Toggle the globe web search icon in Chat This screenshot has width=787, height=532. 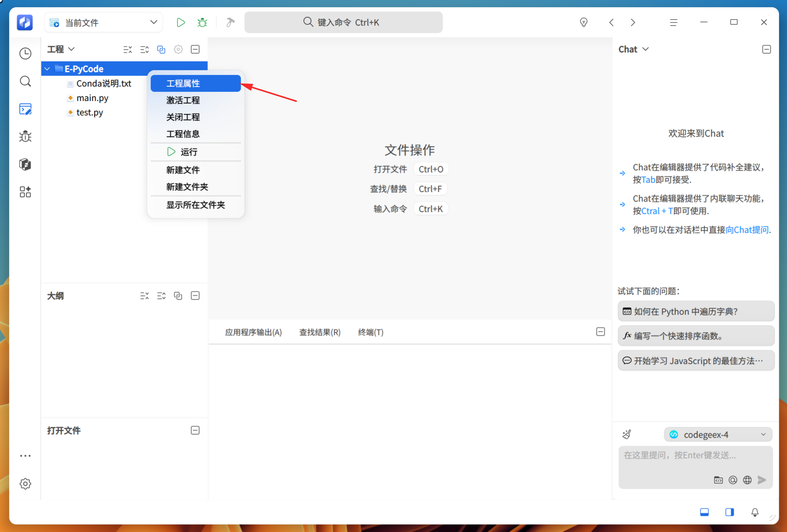(747, 480)
